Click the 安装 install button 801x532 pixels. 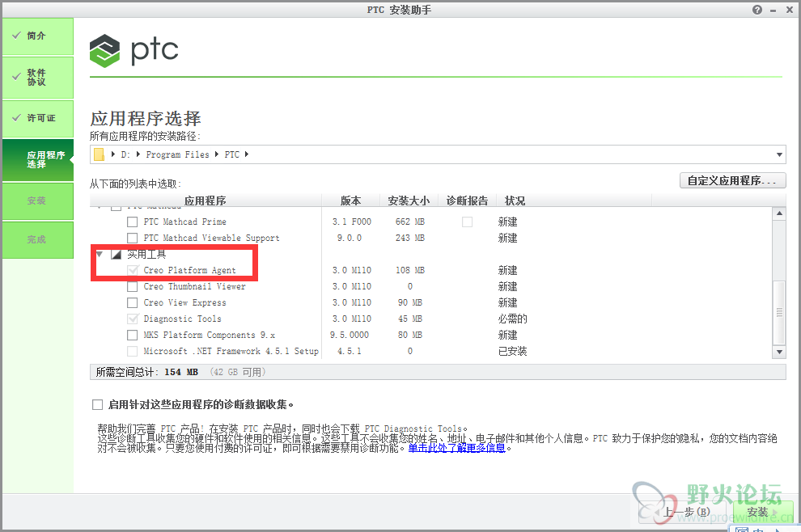762,512
